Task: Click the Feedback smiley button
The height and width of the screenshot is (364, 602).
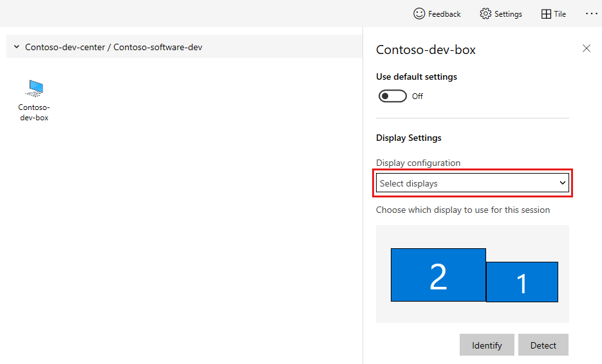Action: click(437, 14)
